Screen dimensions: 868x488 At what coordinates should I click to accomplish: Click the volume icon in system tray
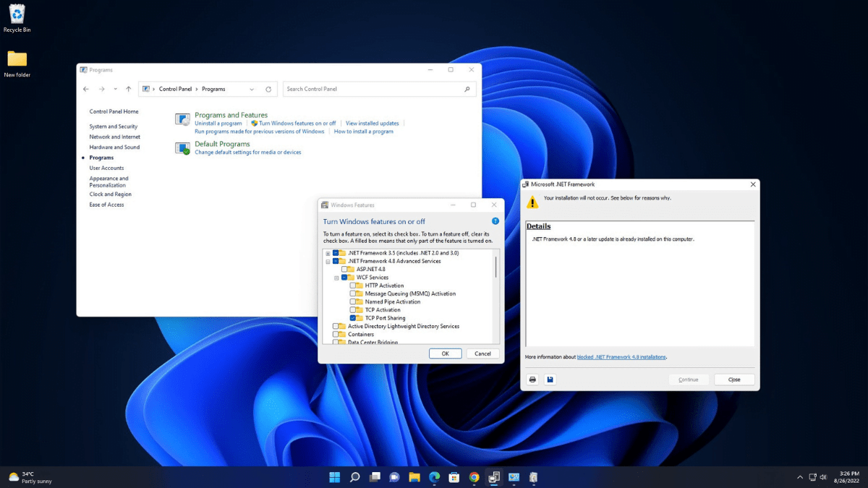pyautogui.click(x=823, y=477)
